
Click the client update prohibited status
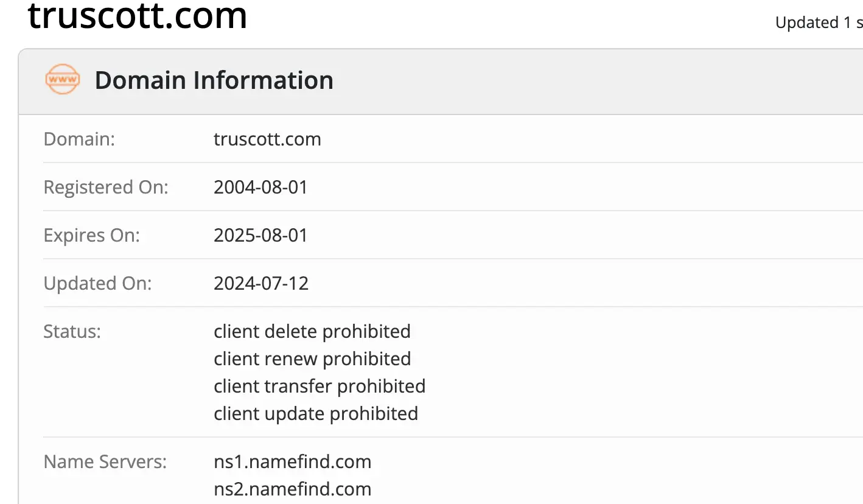(x=315, y=413)
